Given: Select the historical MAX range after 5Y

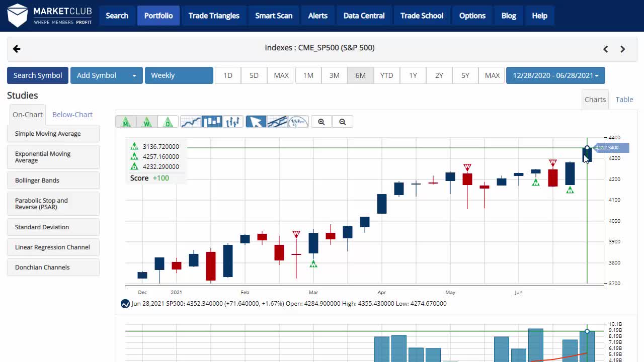Looking at the screenshot, I should click(x=492, y=75).
